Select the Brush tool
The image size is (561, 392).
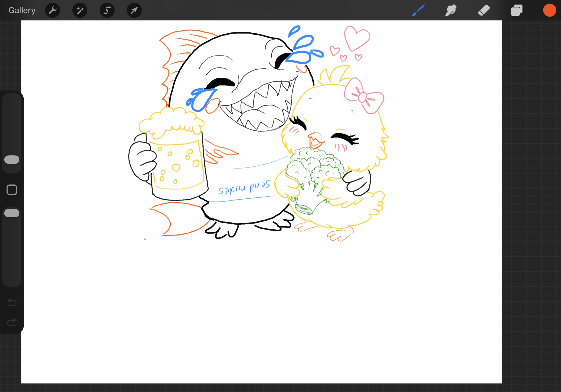click(x=418, y=10)
